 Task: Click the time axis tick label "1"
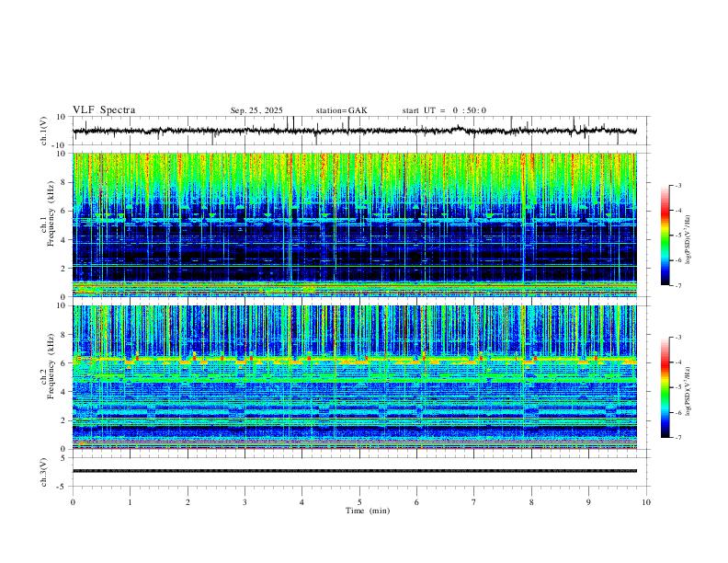pos(130,502)
